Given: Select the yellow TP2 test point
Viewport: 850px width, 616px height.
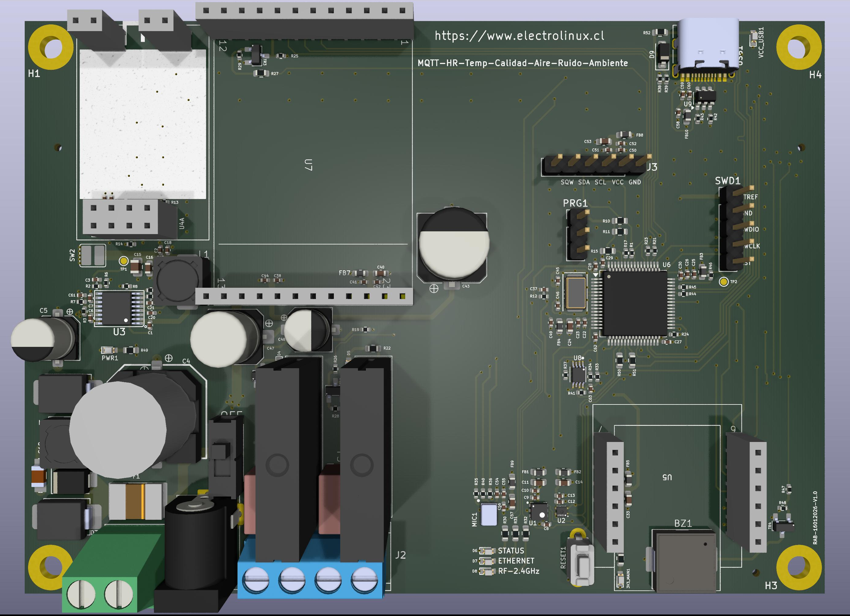Looking at the screenshot, I should point(724,282).
